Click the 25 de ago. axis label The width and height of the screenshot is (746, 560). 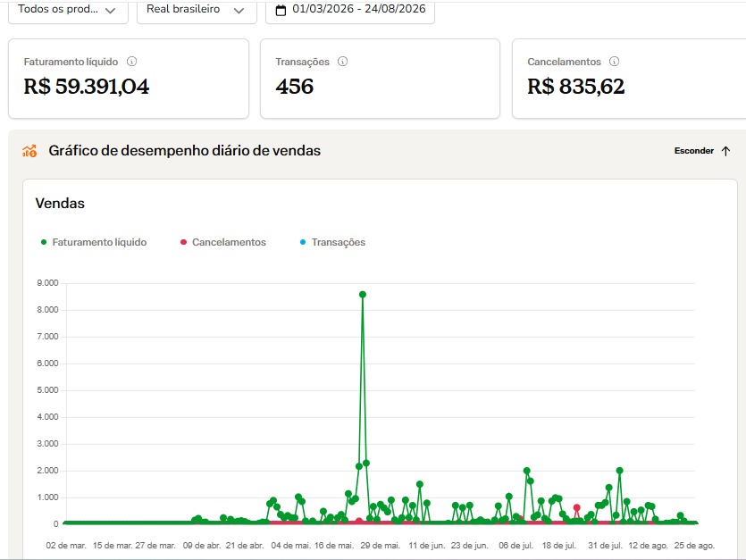point(694,545)
